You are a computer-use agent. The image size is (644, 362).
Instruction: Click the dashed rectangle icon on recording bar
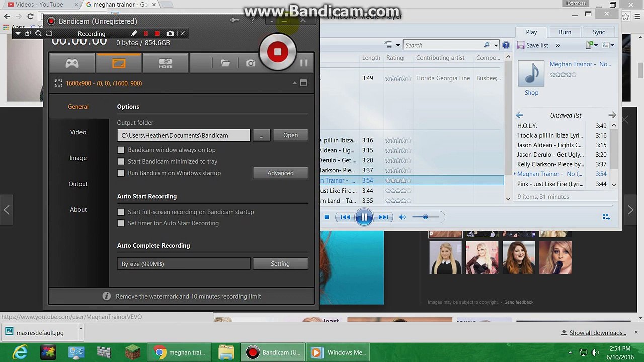pyautogui.click(x=49, y=34)
